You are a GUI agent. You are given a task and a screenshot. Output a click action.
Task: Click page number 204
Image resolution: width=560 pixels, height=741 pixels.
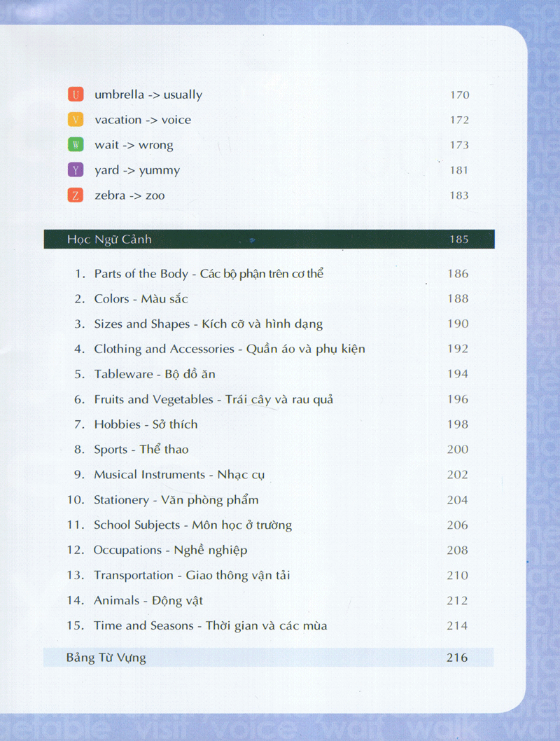click(x=458, y=500)
